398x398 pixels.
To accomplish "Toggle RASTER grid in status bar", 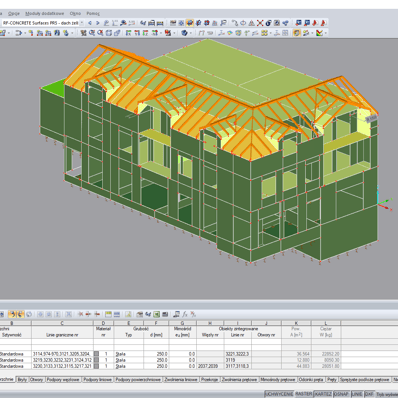I will click(304, 394).
